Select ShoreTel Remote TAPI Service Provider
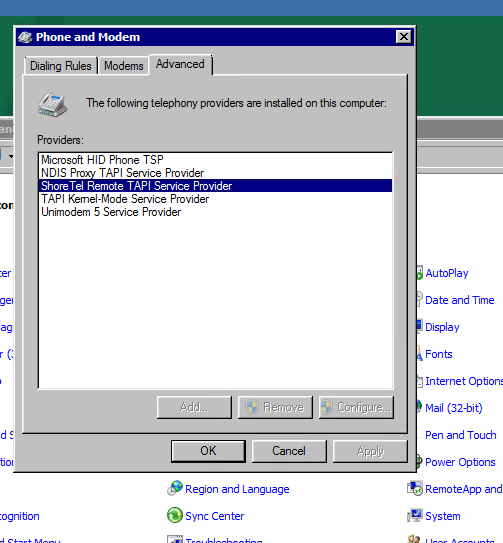This screenshot has height=543, width=503. [x=215, y=186]
